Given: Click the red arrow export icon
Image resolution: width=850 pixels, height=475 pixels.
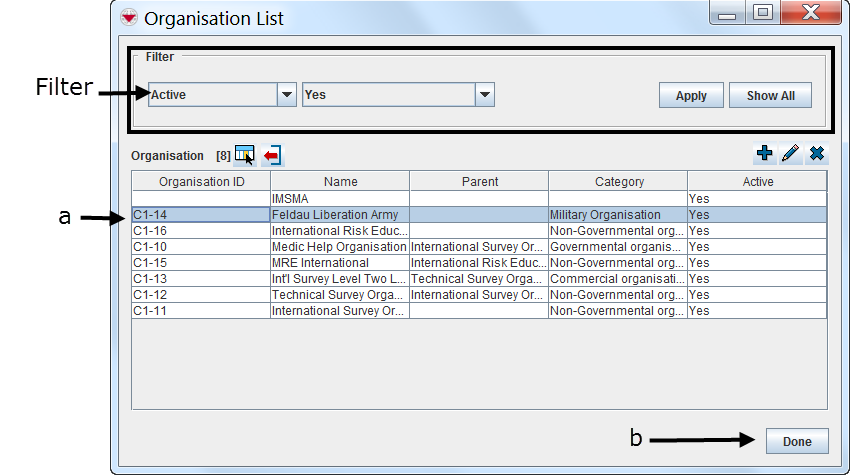Looking at the screenshot, I should coord(272,155).
